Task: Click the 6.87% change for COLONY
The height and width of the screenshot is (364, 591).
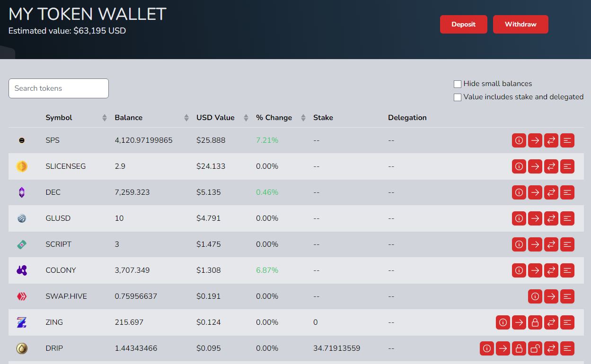Action: click(x=267, y=270)
